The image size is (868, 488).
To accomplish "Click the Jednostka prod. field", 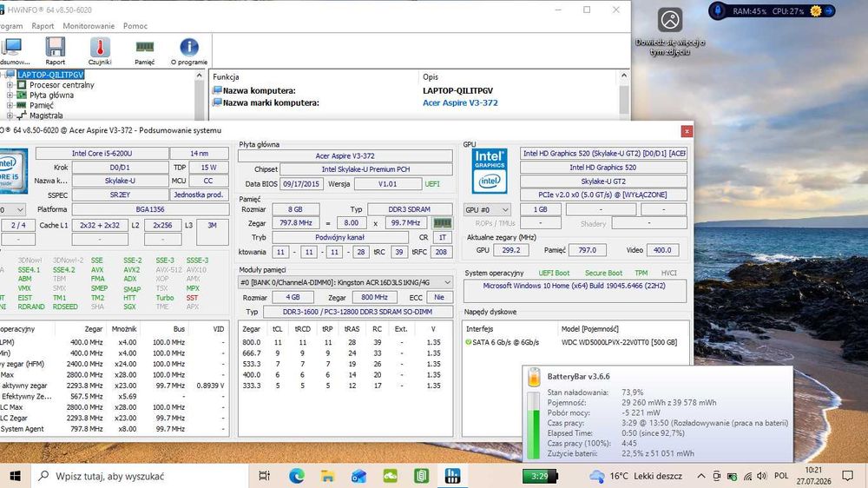I will (198, 195).
